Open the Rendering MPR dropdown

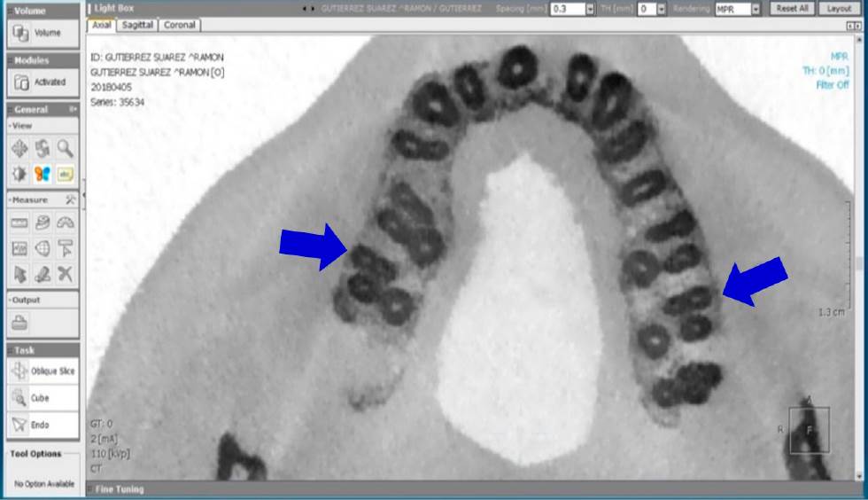click(x=756, y=9)
